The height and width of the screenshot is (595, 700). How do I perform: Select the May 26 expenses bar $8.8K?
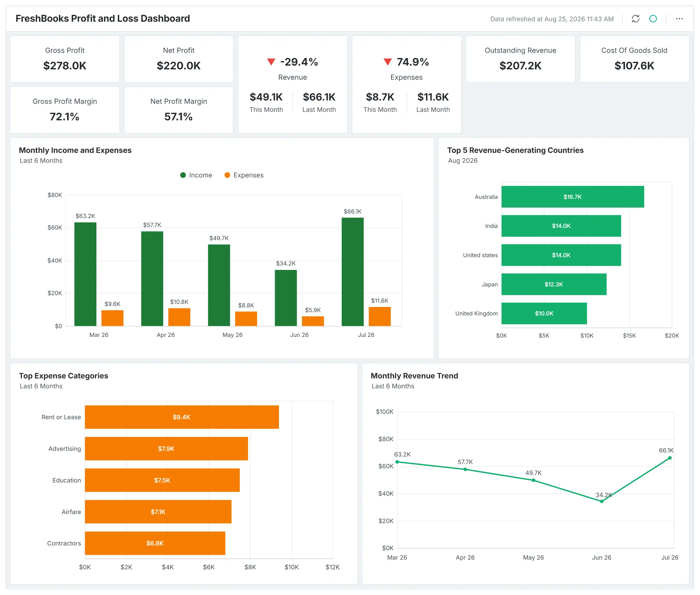click(246, 319)
